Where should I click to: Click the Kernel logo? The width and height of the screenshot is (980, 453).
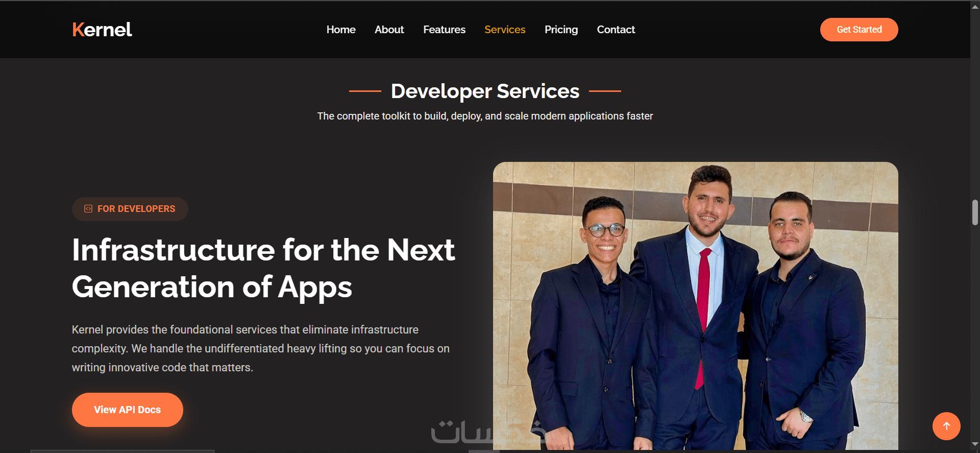102,30
